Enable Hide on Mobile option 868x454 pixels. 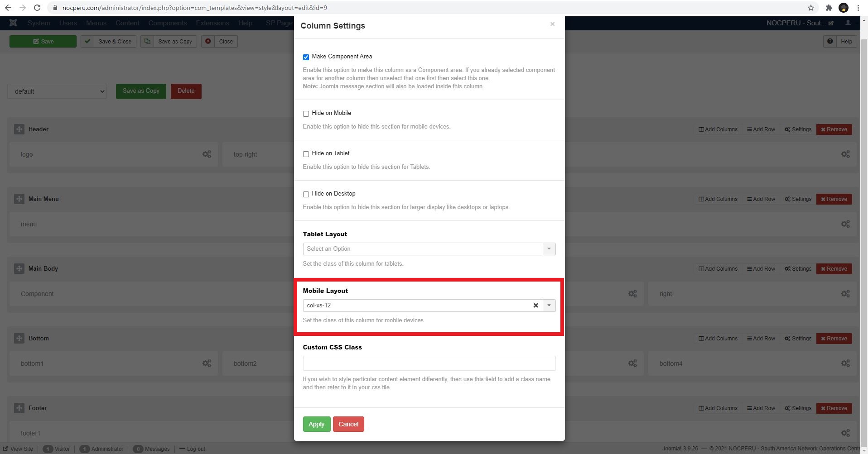(306, 114)
